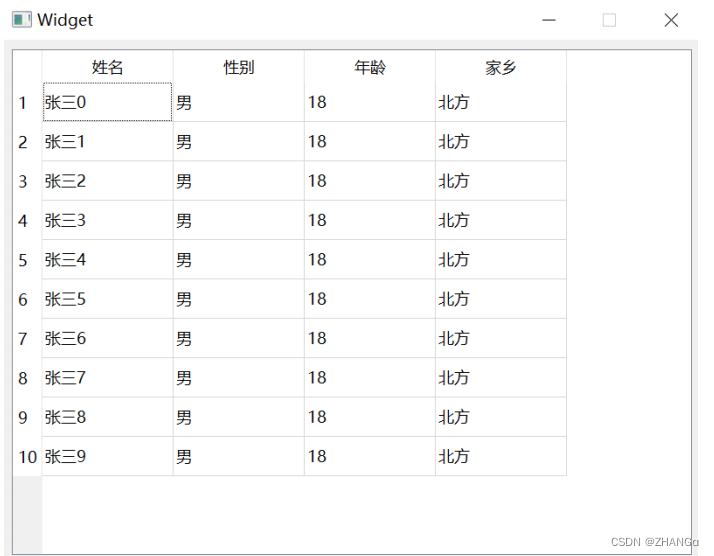Select age 18 in row 8
Viewport: 714px width, 556px height.
coord(370,378)
